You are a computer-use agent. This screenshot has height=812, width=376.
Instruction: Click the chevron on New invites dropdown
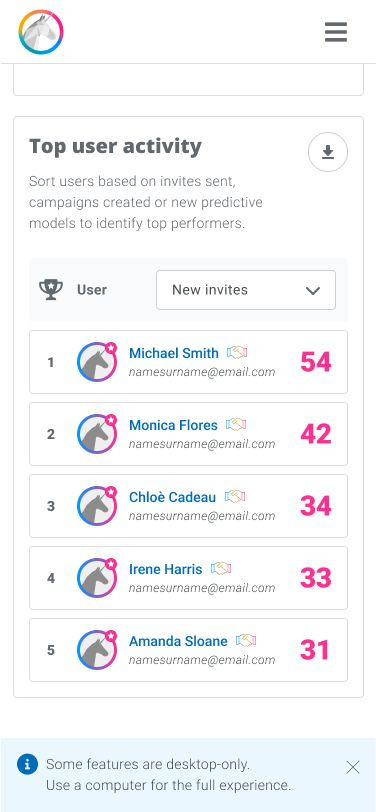point(313,291)
